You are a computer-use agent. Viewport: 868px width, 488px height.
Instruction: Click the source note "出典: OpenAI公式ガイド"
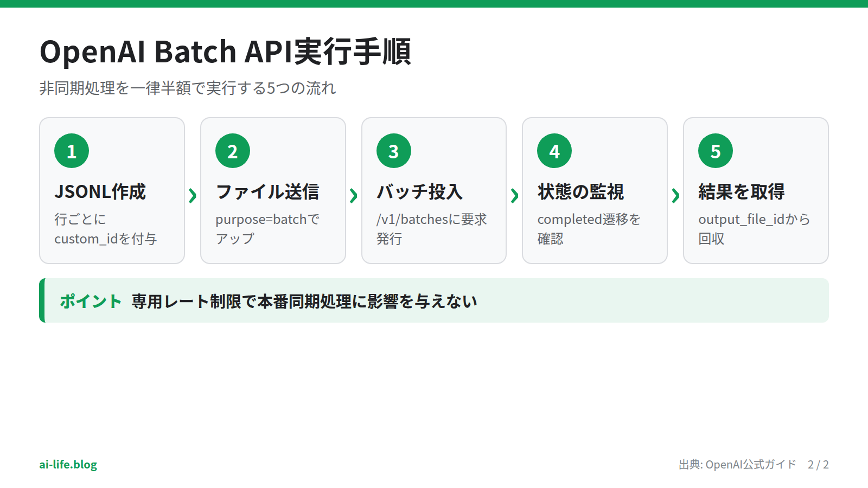point(737,465)
